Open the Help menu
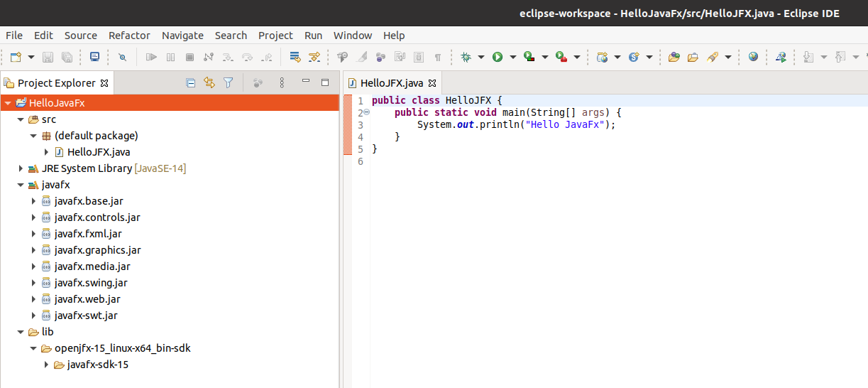Image resolution: width=868 pixels, height=388 pixels. coord(394,36)
